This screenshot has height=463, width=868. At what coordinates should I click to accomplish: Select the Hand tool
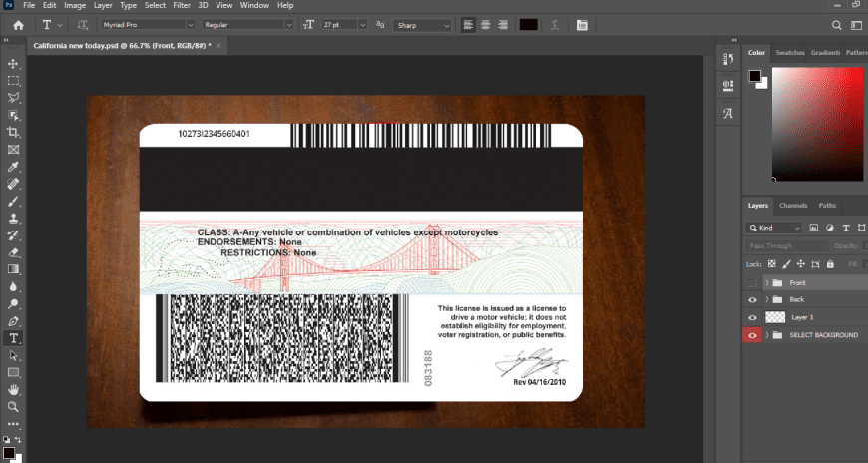(x=13, y=390)
